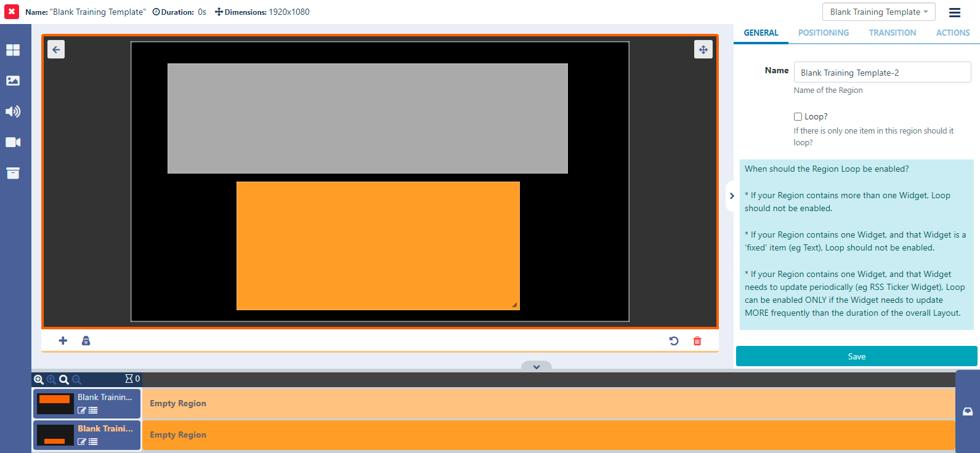
Task: Click the zoom in magnifier on the timeline
Action: [39, 380]
